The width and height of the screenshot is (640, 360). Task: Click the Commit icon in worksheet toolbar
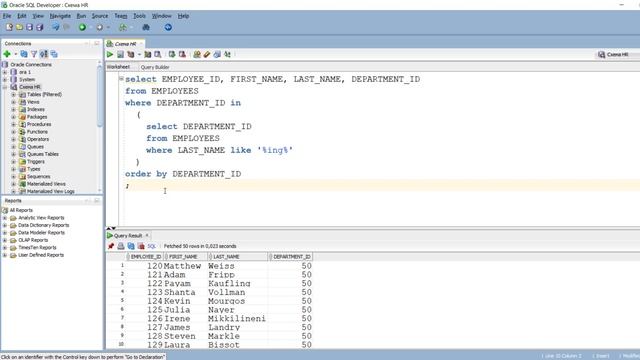pos(172,54)
